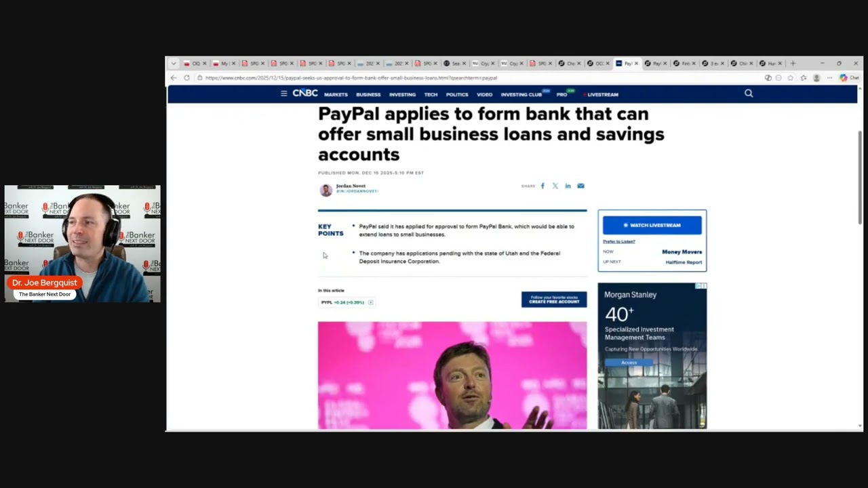Expand the tab search dropdown

point(174,64)
